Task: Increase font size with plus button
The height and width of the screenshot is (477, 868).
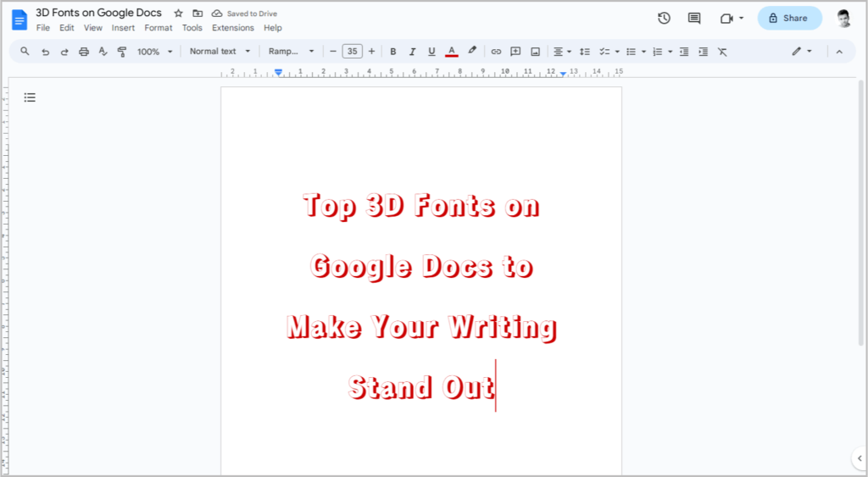Action: point(371,52)
